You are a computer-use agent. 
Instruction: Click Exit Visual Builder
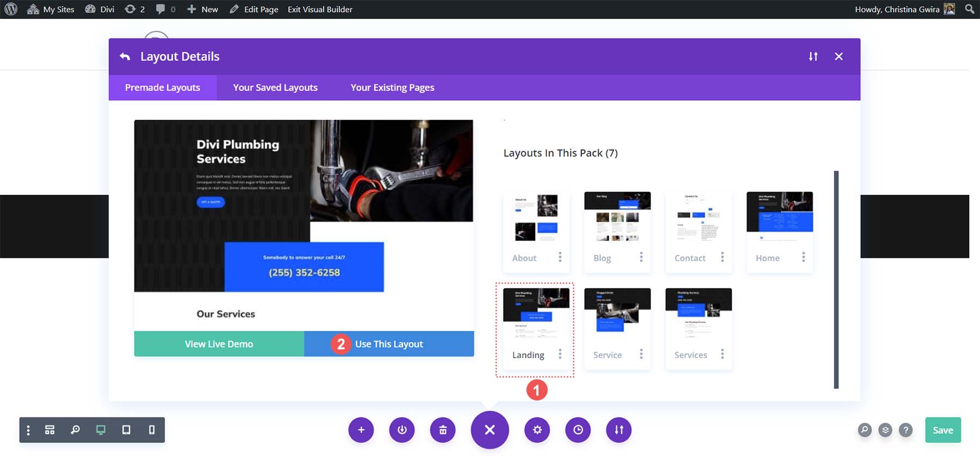(320, 9)
